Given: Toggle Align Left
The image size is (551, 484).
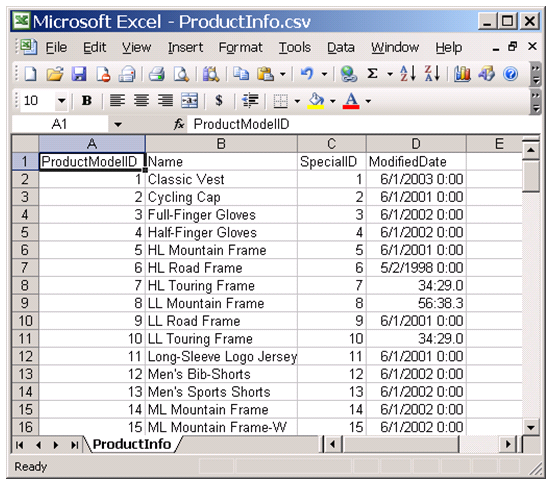Looking at the screenshot, I should coord(117,101).
